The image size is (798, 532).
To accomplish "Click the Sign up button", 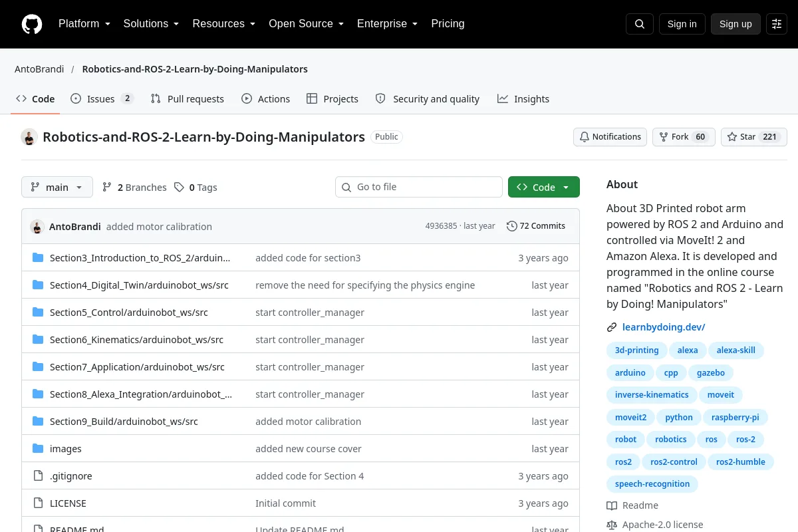I will pyautogui.click(x=735, y=24).
